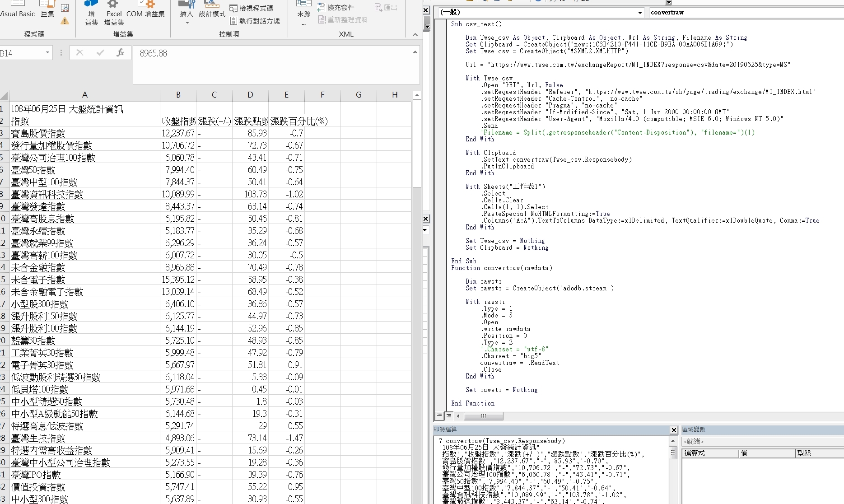Open Excel 增益集 dialog
The image size is (844, 504).
(114, 14)
